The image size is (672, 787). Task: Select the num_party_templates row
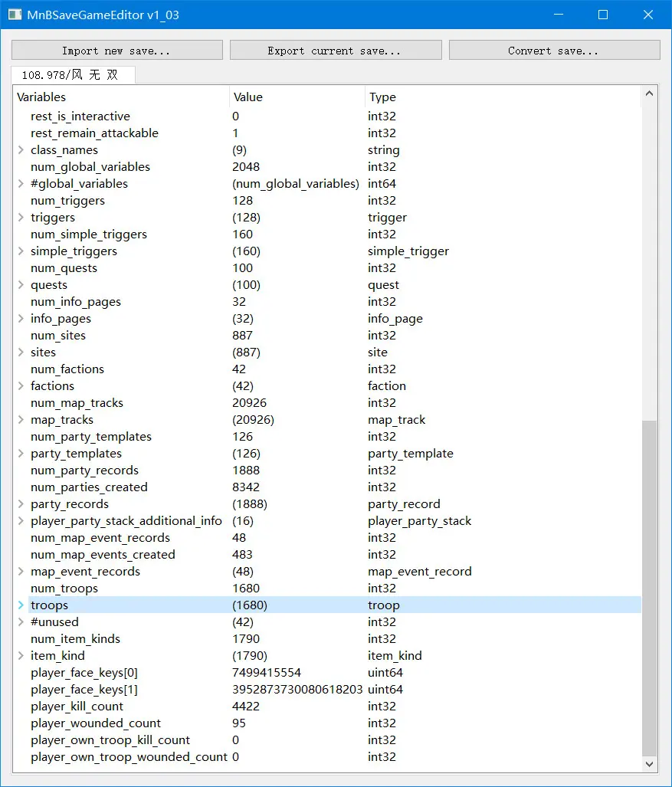327,437
